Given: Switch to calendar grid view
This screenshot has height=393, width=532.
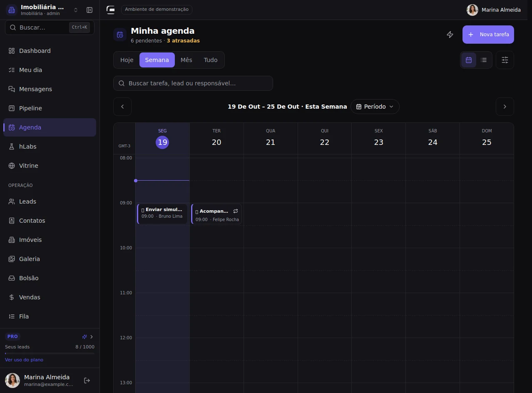Looking at the screenshot, I should [x=469, y=60].
